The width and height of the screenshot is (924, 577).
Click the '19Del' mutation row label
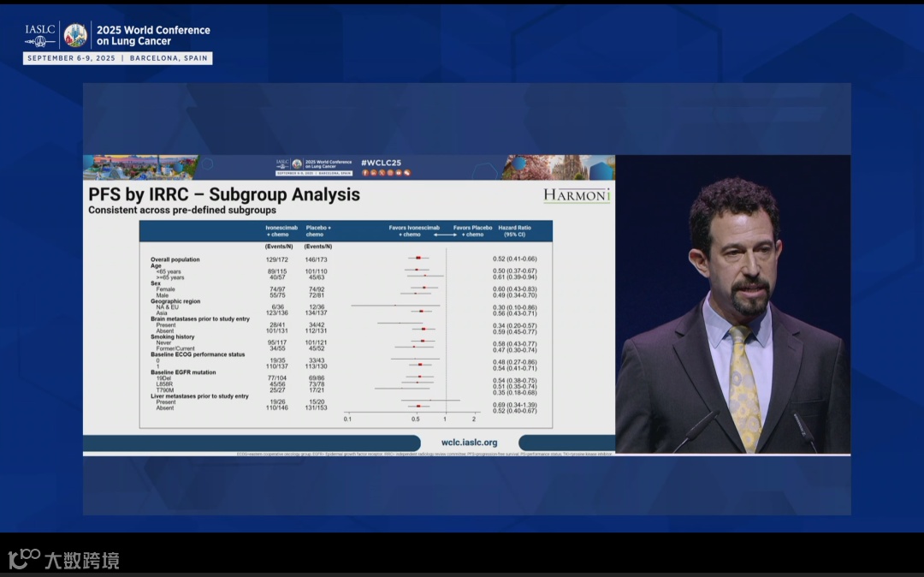pos(163,378)
